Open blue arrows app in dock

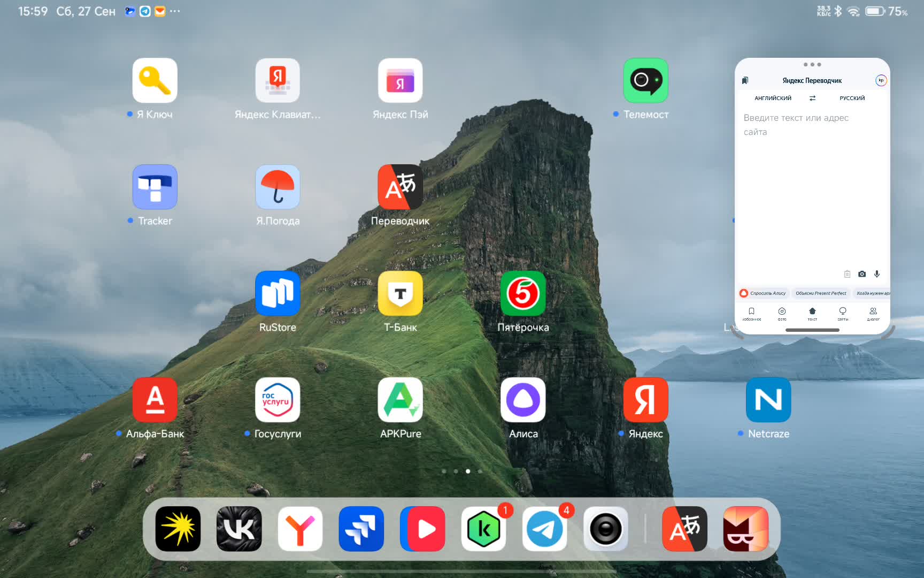361,529
